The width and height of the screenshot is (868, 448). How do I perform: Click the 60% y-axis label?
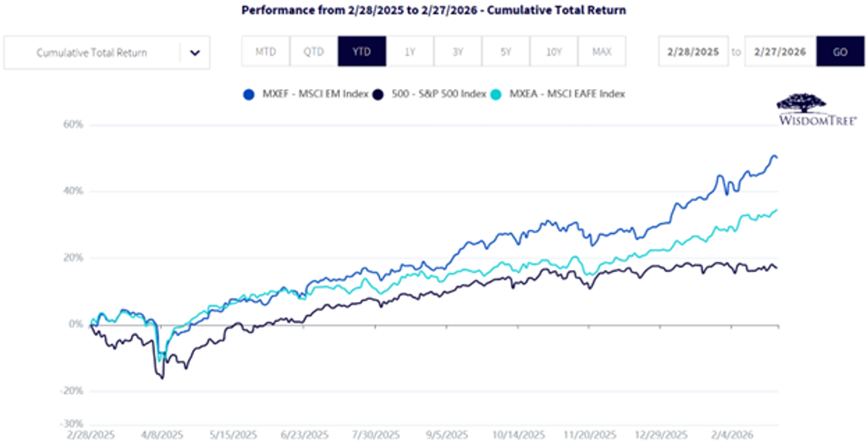click(74, 124)
